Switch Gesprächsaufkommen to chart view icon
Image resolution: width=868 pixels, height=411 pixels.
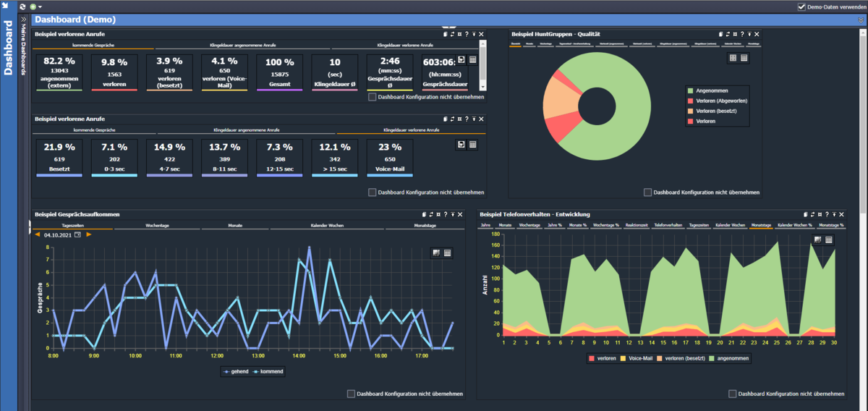tap(436, 253)
